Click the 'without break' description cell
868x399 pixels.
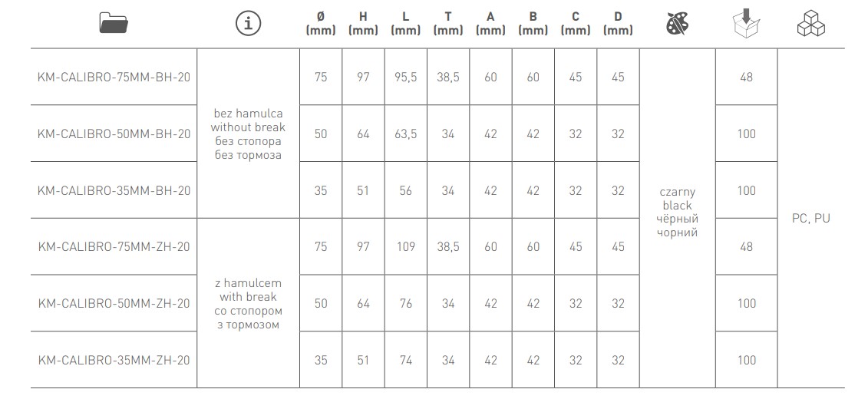tap(247, 134)
